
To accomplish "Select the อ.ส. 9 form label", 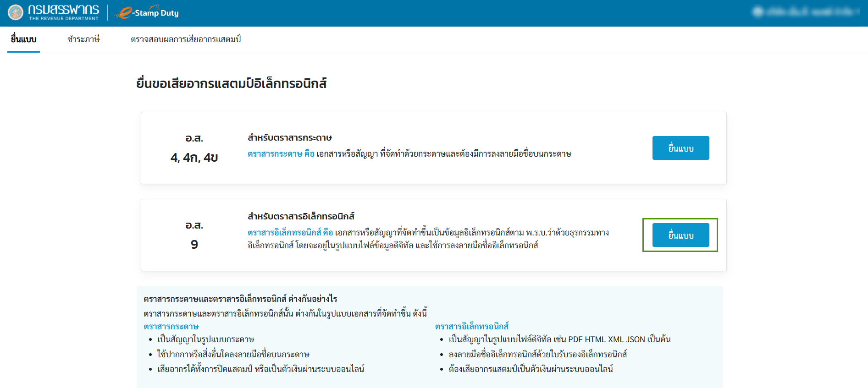I will 194,235.
